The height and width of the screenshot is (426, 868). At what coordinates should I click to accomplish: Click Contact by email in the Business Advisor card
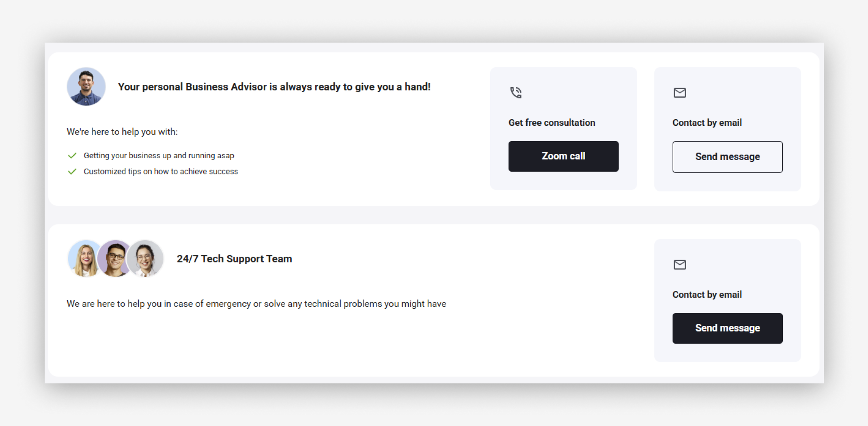point(707,123)
